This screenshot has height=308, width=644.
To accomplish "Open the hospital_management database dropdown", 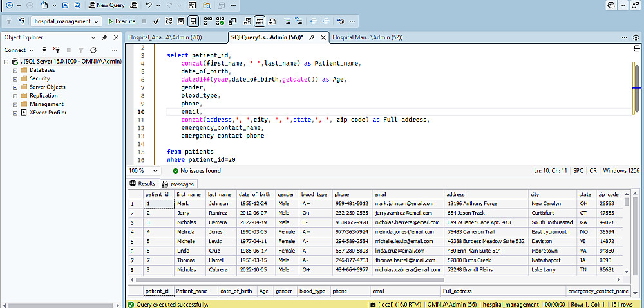I will [97, 21].
